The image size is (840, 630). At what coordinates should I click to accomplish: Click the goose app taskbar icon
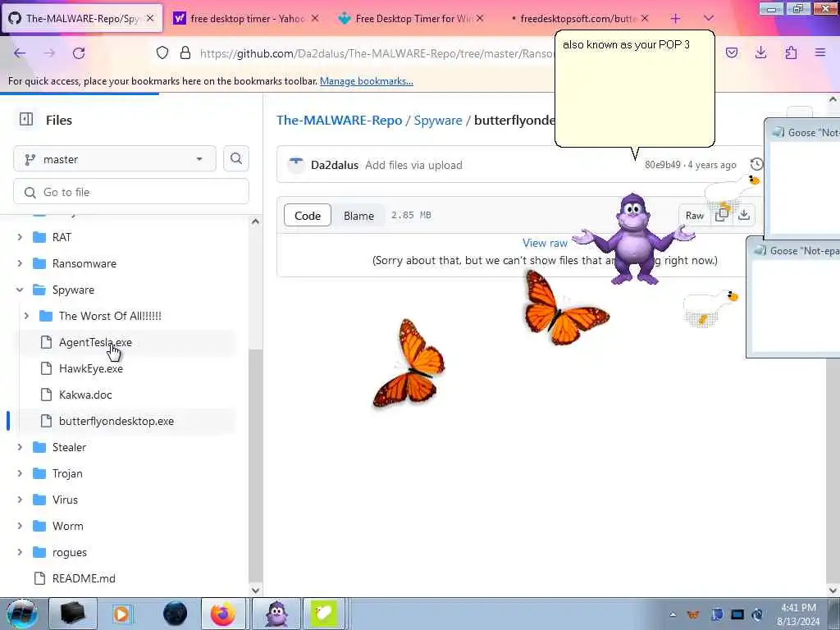323,614
